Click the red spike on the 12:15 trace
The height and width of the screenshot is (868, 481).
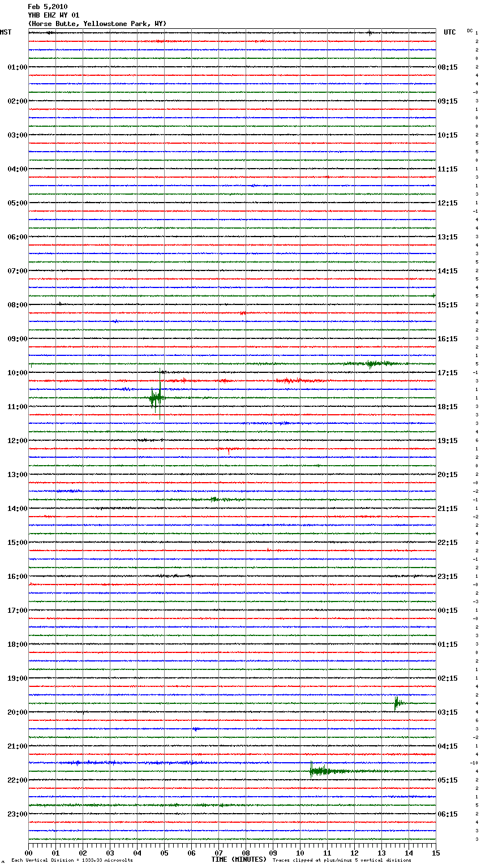229,450
